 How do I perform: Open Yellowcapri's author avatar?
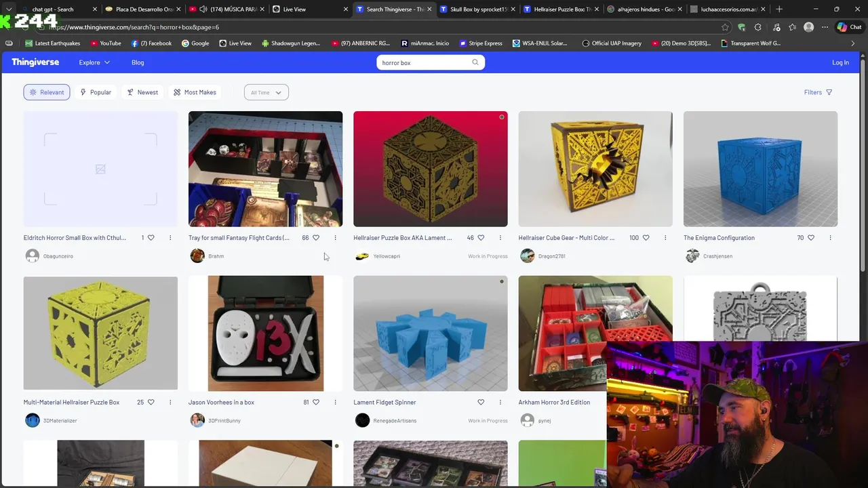pos(362,256)
